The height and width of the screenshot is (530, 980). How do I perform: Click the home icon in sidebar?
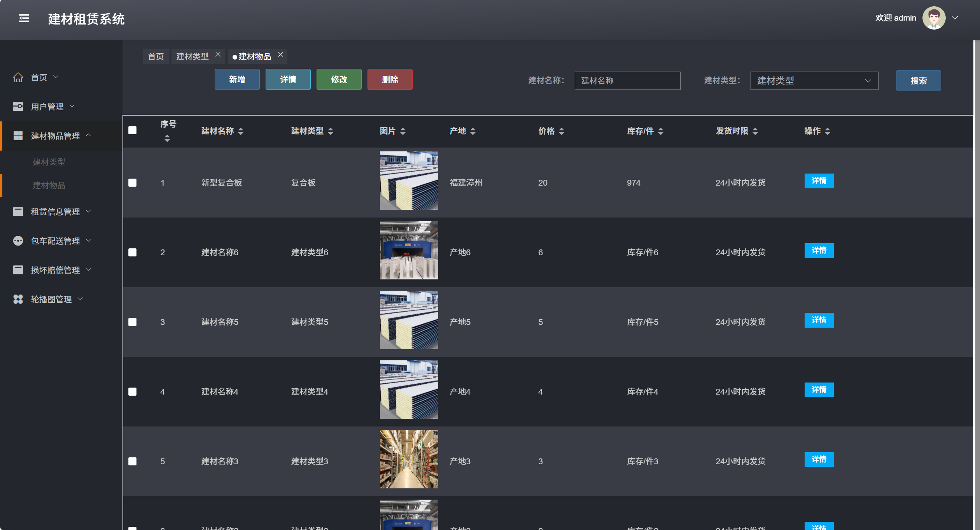[18, 77]
